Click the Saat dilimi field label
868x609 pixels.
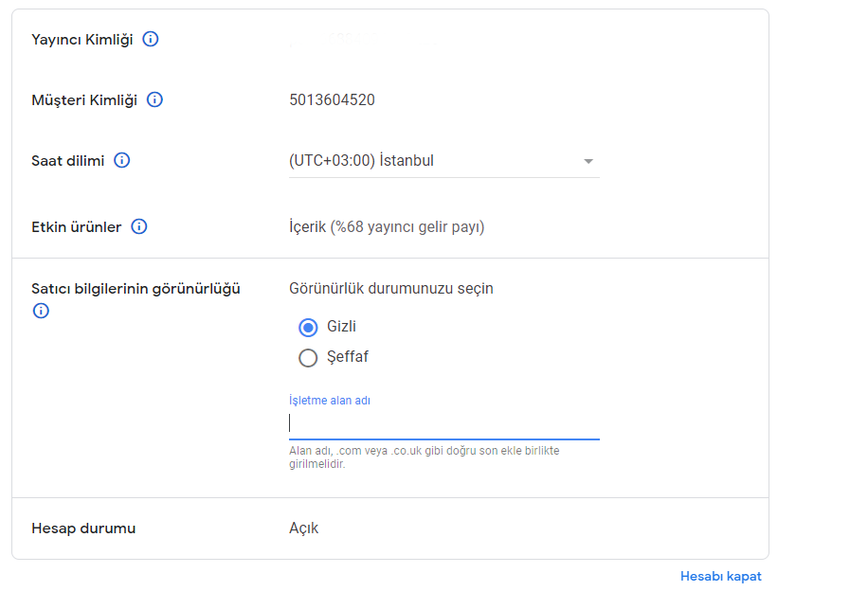67,161
